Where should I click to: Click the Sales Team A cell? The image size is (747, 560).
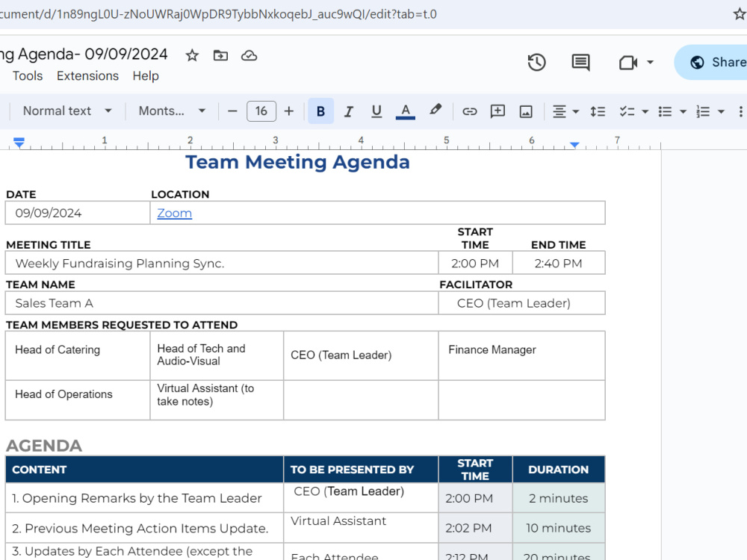point(222,303)
